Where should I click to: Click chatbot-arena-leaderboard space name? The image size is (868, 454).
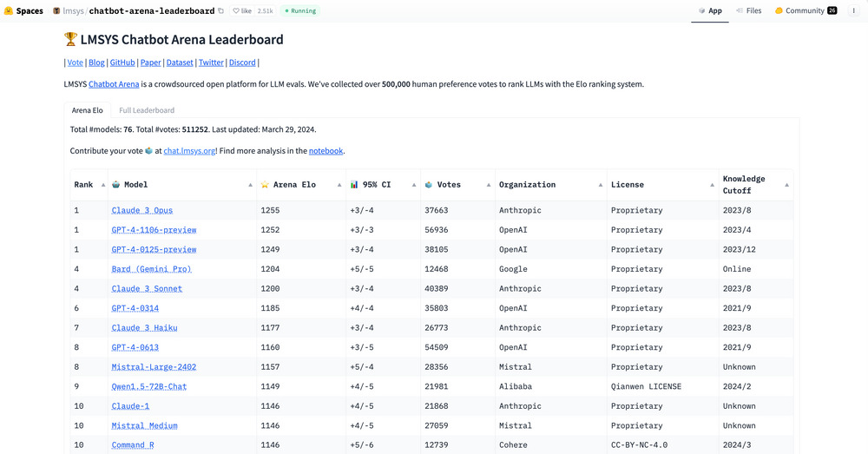tap(152, 10)
